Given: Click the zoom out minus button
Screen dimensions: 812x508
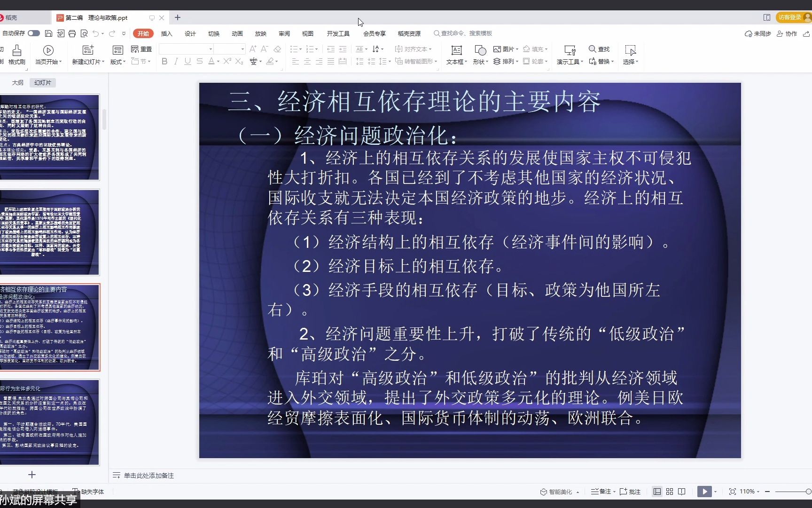Looking at the screenshot, I should pos(767,492).
